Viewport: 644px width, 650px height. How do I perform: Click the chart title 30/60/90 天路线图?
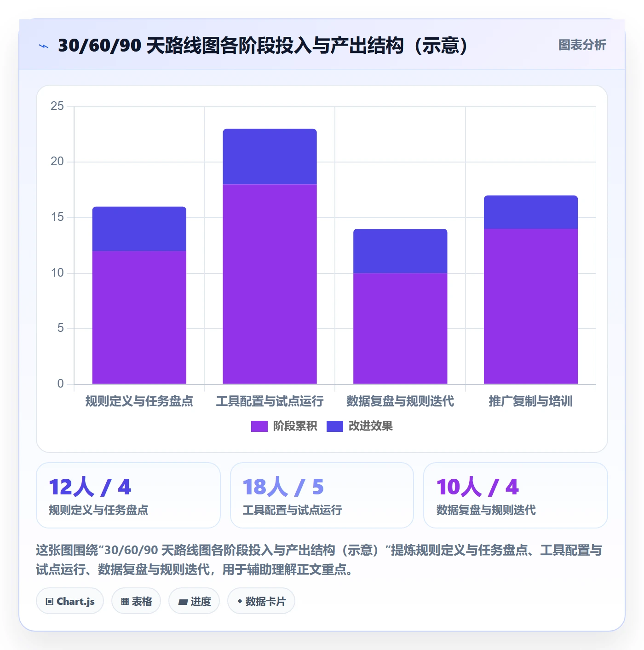[x=263, y=46]
